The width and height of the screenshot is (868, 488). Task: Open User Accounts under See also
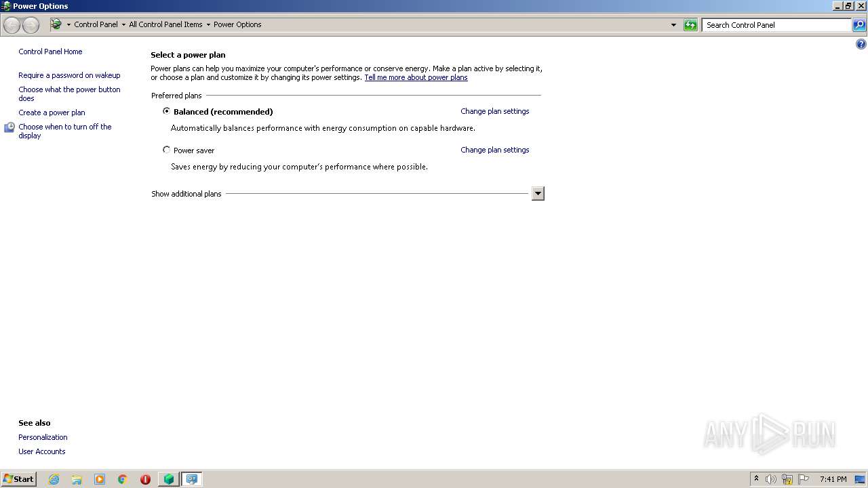pos(42,451)
